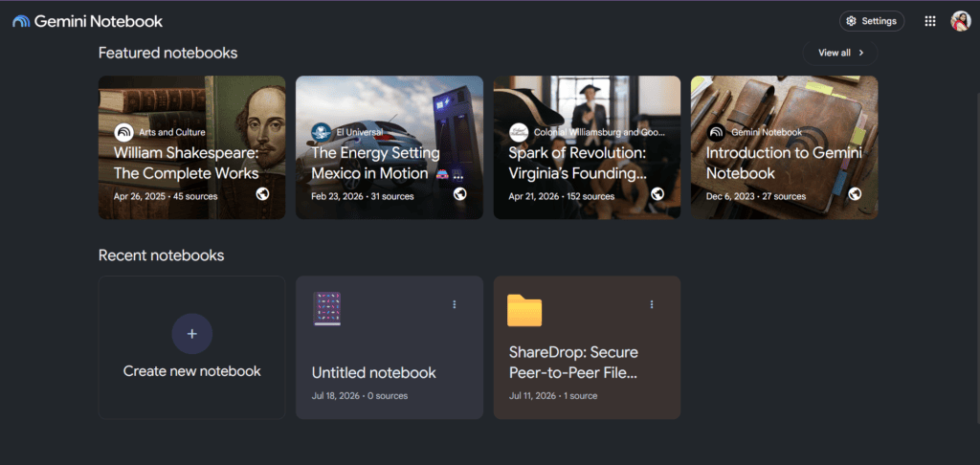Viewport: 980px width, 465px height.
Task: Click View all featured notebooks
Action: click(x=840, y=53)
